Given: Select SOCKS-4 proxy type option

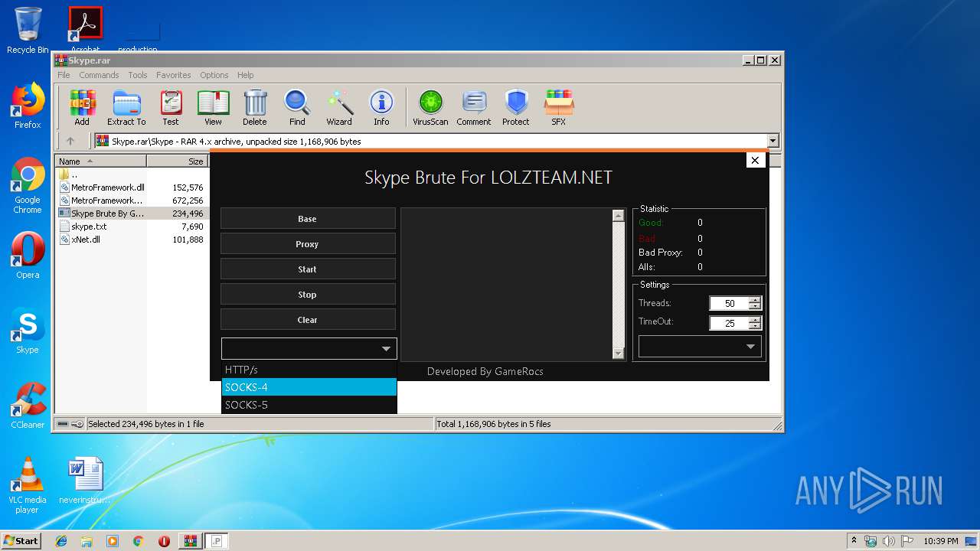Looking at the screenshot, I should point(309,387).
